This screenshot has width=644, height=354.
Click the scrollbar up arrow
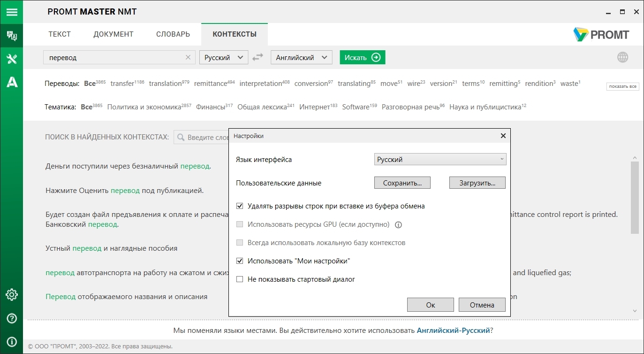click(635, 158)
